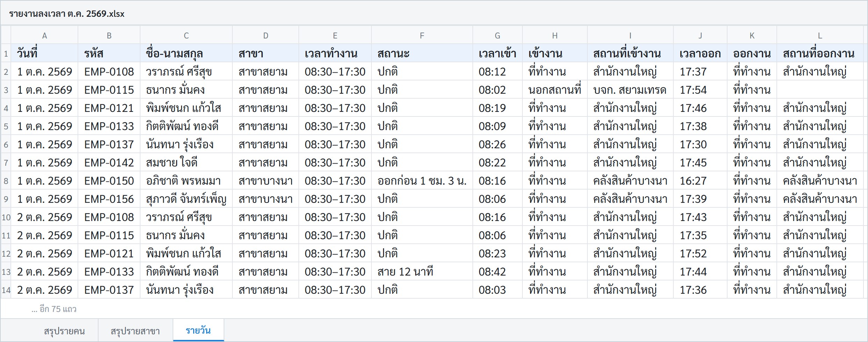Select check-out time 17:30 in row 6

click(700, 144)
